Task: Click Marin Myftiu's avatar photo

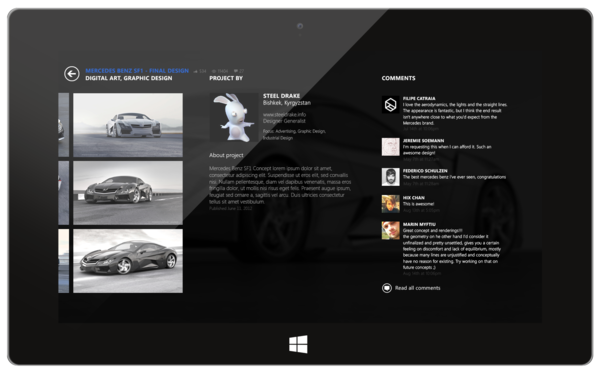Action: (390, 230)
